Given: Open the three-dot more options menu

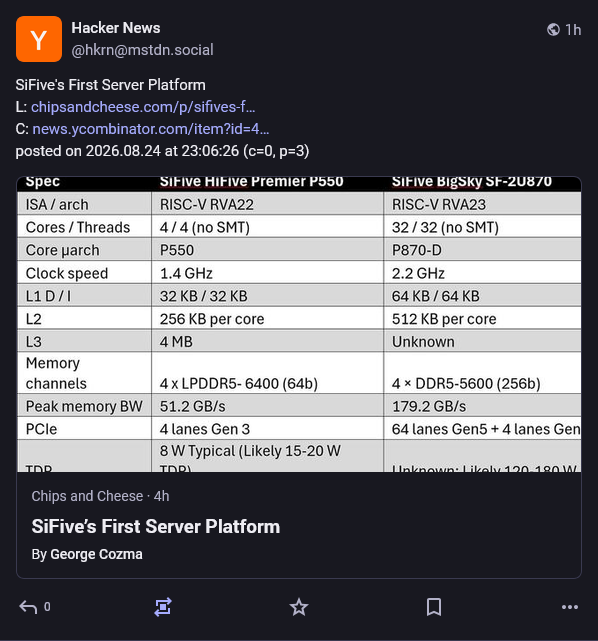Looking at the screenshot, I should (570, 607).
